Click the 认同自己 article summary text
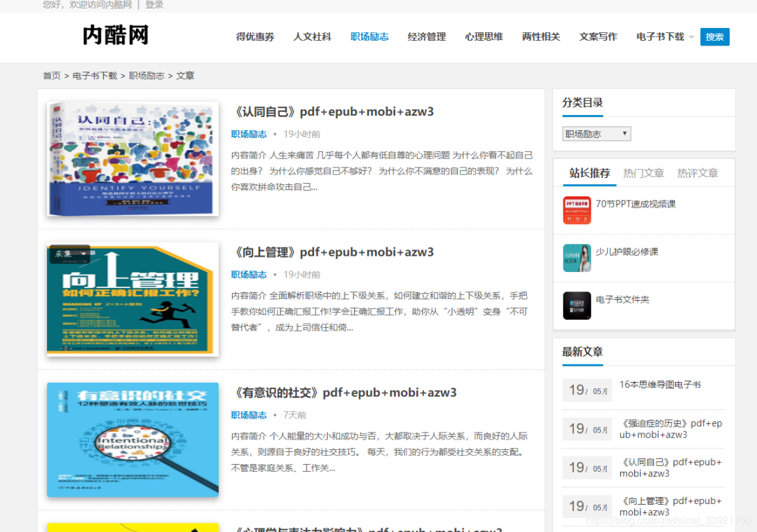This screenshot has height=532, width=757. [x=382, y=171]
